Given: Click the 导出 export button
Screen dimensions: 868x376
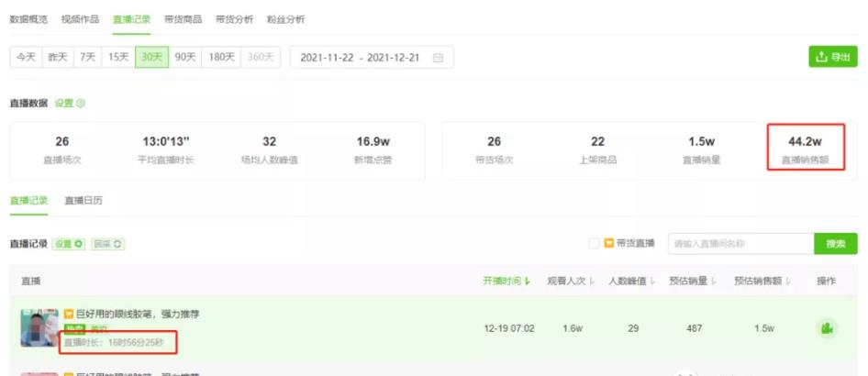Looking at the screenshot, I should click(832, 57).
